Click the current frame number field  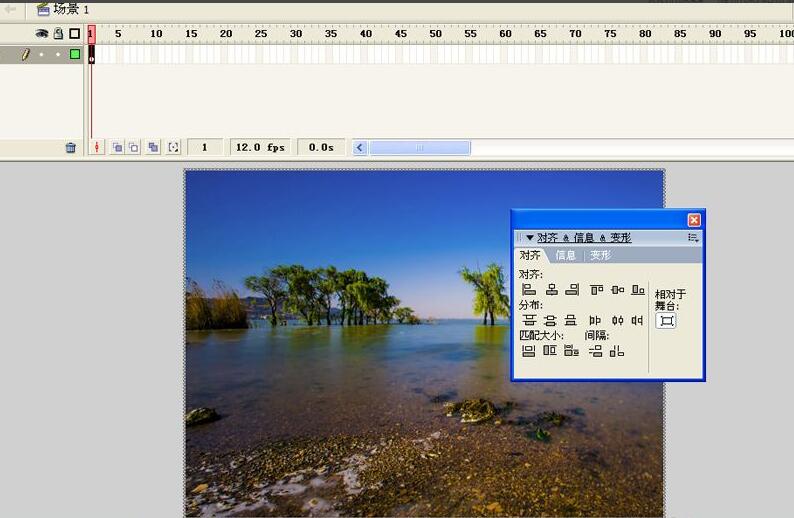(205, 147)
